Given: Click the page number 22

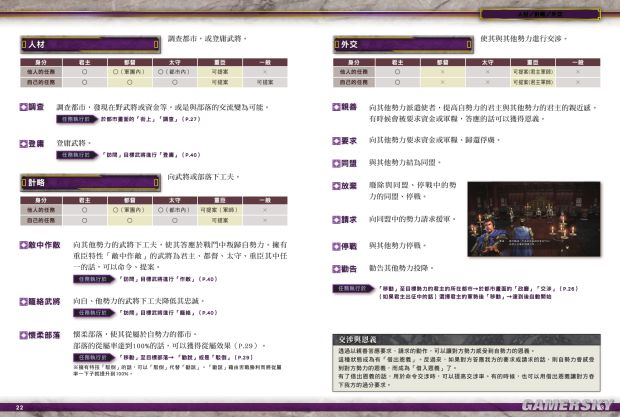Looking at the screenshot, I should coord(19,406).
